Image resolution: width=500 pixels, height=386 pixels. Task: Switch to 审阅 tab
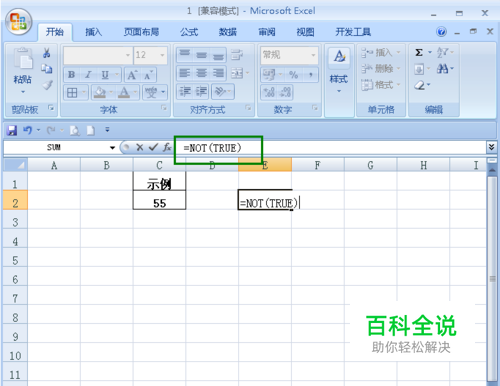(x=267, y=32)
